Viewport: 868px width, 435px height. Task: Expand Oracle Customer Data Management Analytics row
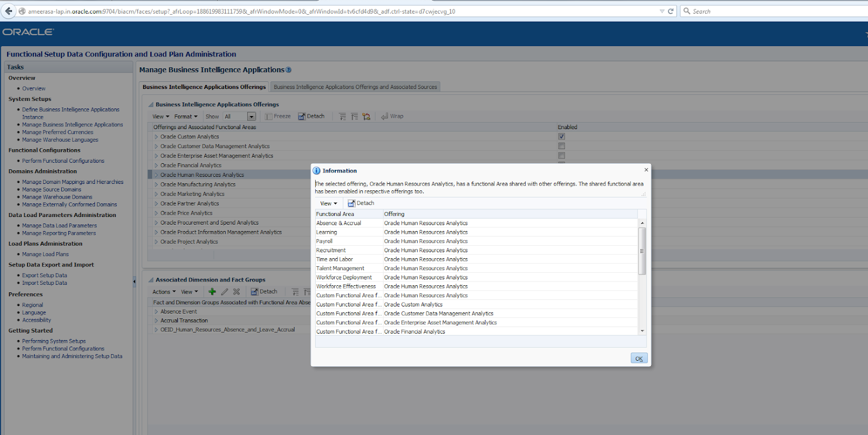156,146
